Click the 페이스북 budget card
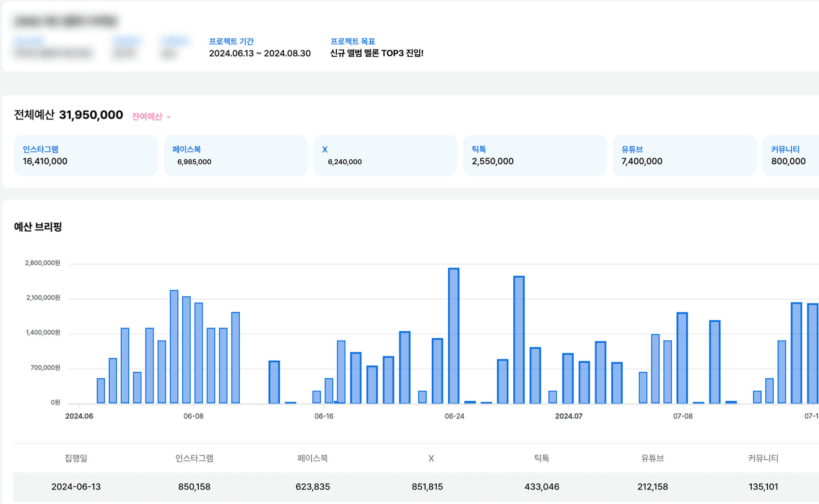819x504 pixels. (x=235, y=156)
